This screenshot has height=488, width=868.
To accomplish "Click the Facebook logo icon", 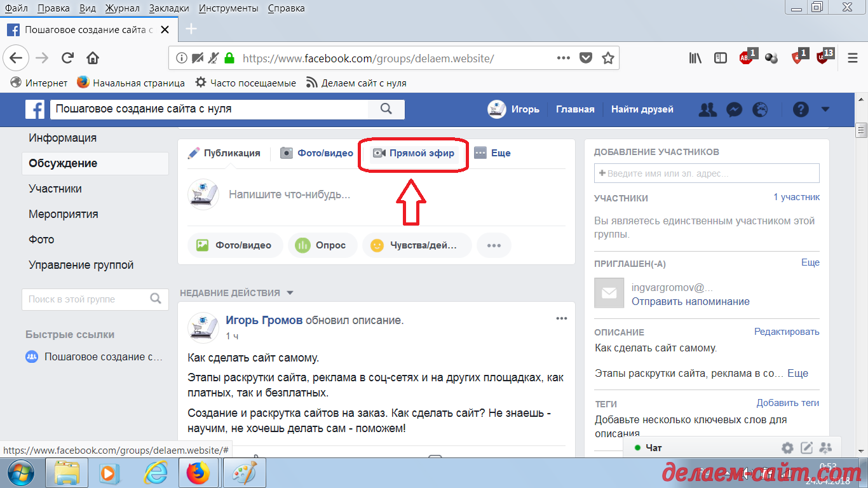I will 35,109.
